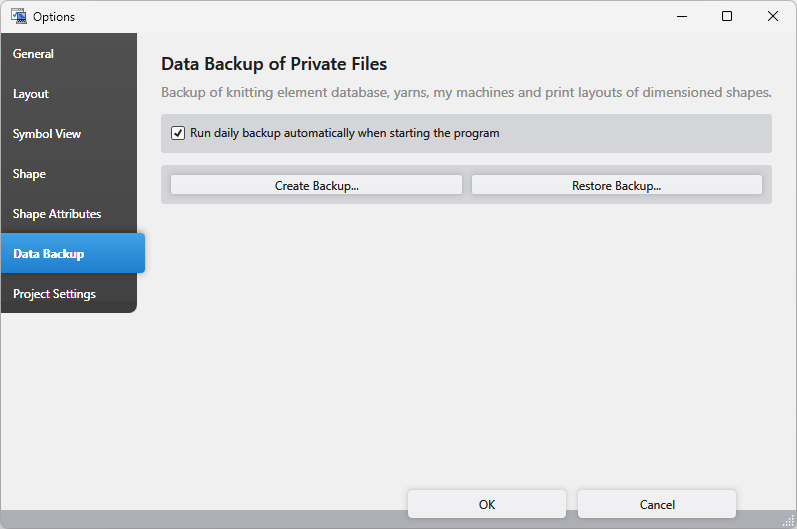
Task: Click the Options title bar text
Action: (54, 17)
